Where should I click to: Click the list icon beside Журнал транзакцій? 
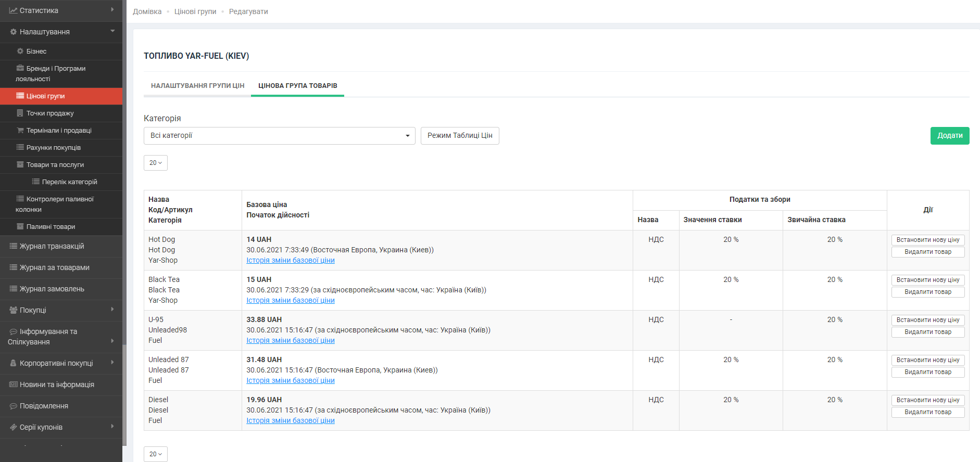pos(14,246)
